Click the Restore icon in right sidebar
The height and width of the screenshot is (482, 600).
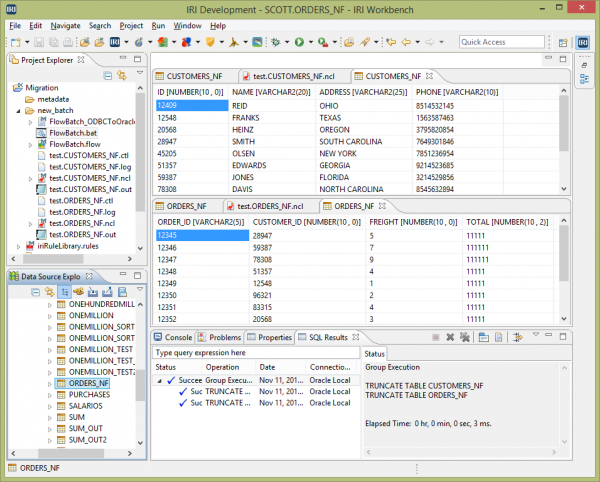point(584,65)
